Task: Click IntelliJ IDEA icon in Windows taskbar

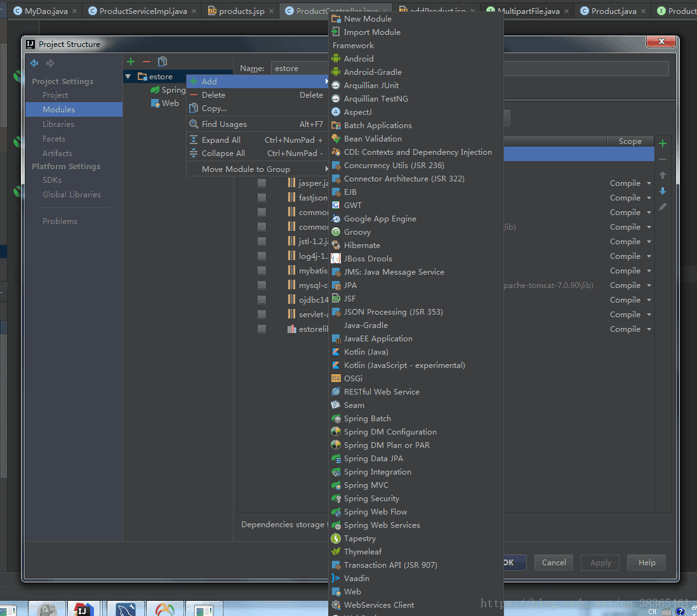Action: [84, 609]
